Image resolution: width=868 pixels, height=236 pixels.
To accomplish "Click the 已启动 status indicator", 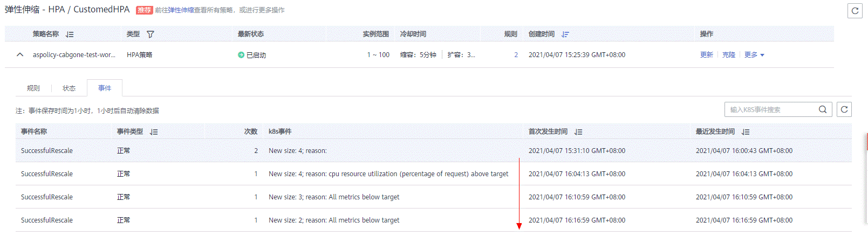I will click(x=252, y=55).
